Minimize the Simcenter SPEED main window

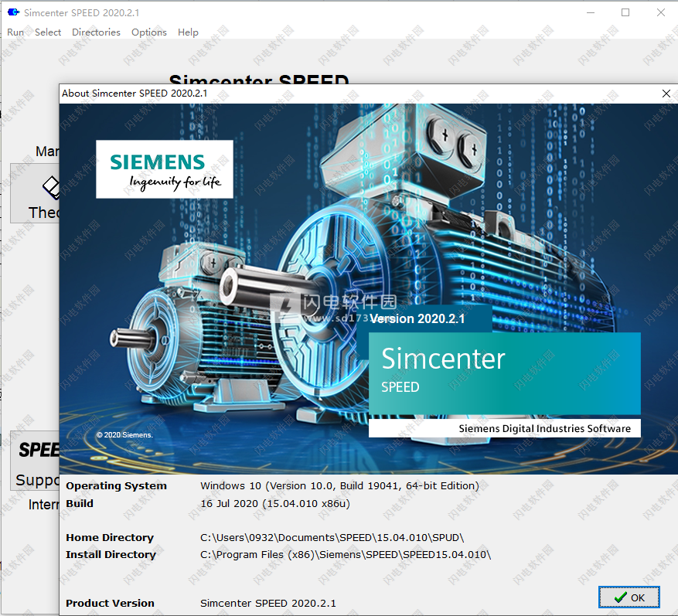coord(591,12)
